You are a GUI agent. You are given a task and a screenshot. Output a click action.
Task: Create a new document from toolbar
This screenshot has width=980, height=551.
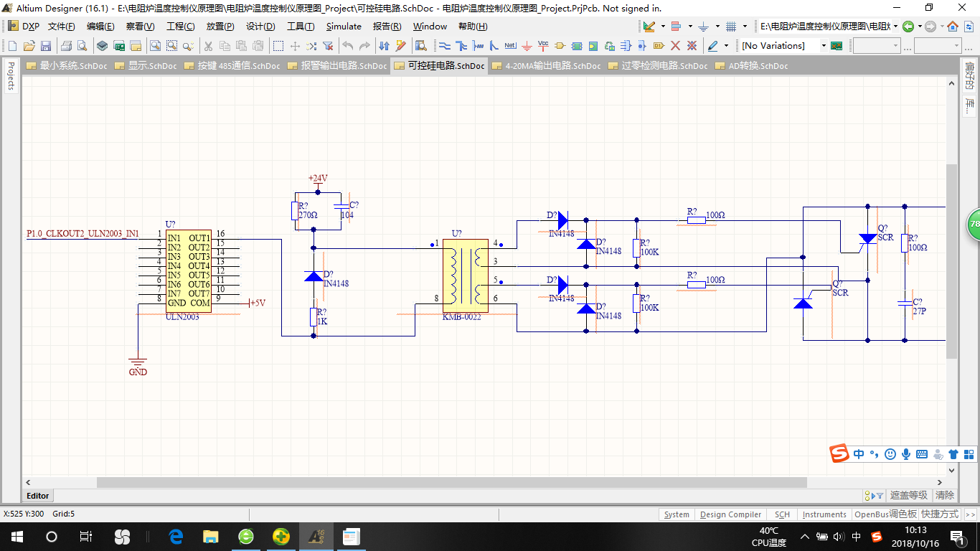(12, 46)
